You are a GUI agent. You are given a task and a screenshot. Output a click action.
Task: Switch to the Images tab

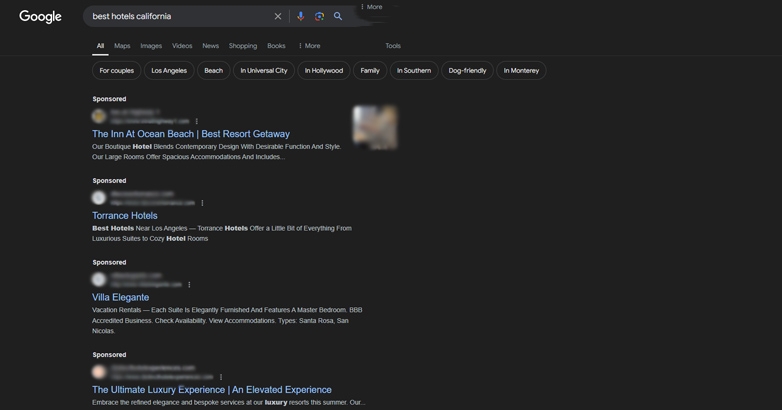point(151,46)
